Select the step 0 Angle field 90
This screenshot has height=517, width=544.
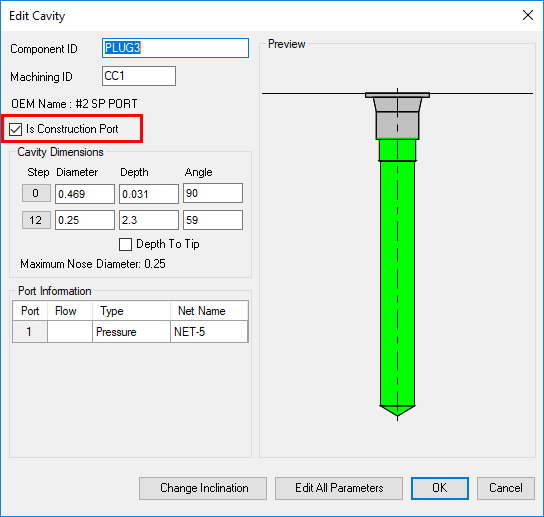[213, 193]
